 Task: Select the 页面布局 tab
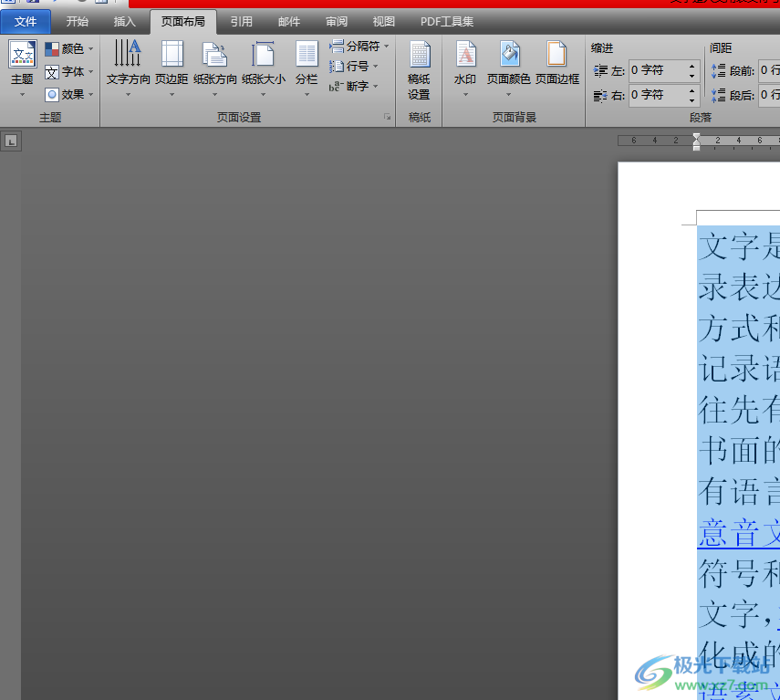click(183, 21)
